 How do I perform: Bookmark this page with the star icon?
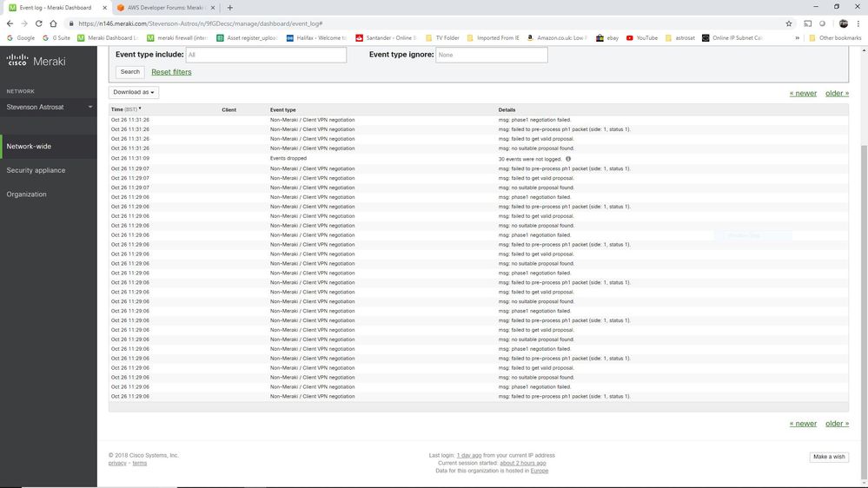coord(789,23)
